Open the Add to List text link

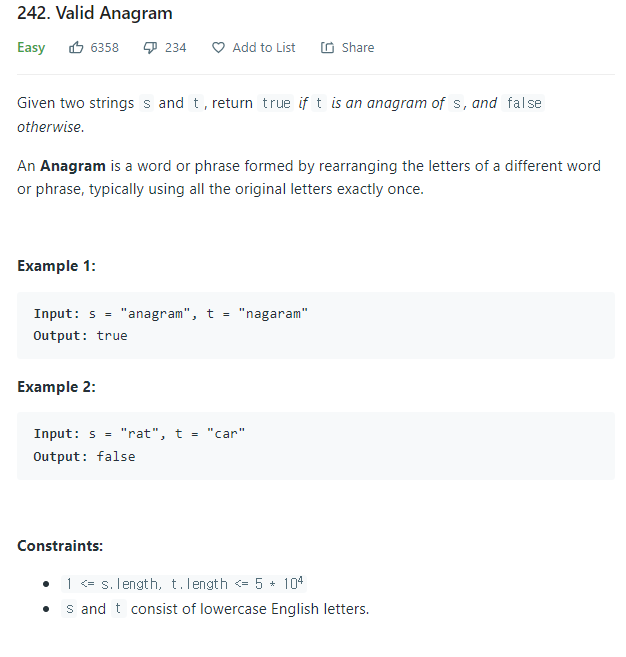tap(264, 47)
